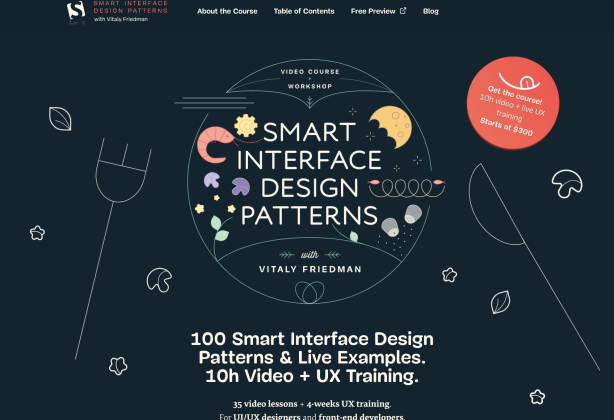Click the circular course title illustration

pyautogui.click(x=310, y=182)
